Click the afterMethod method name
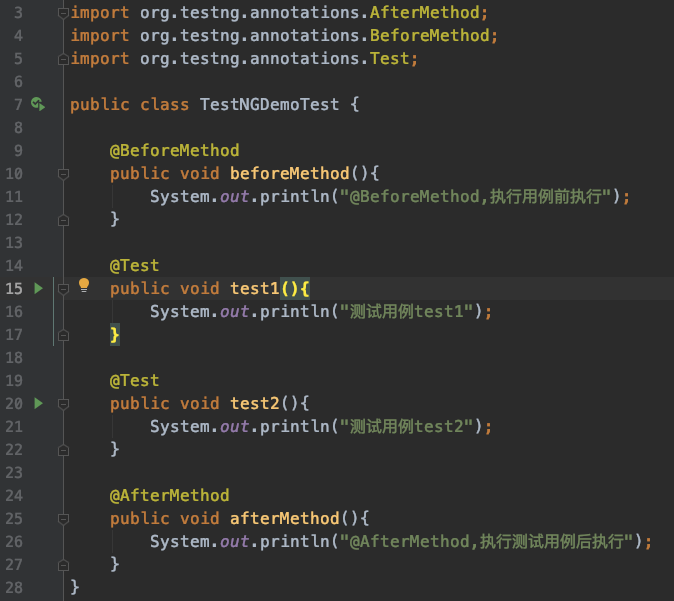 click(285, 518)
